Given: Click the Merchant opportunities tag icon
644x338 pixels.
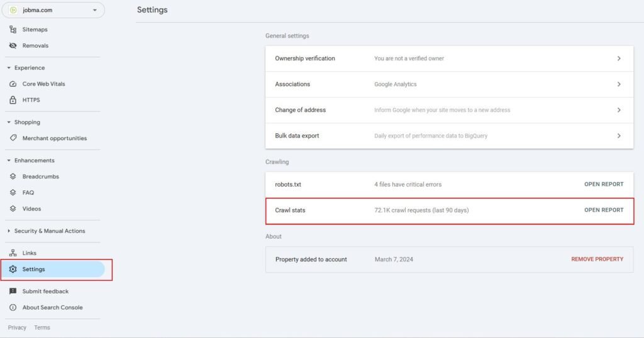Looking at the screenshot, I should coord(13,138).
